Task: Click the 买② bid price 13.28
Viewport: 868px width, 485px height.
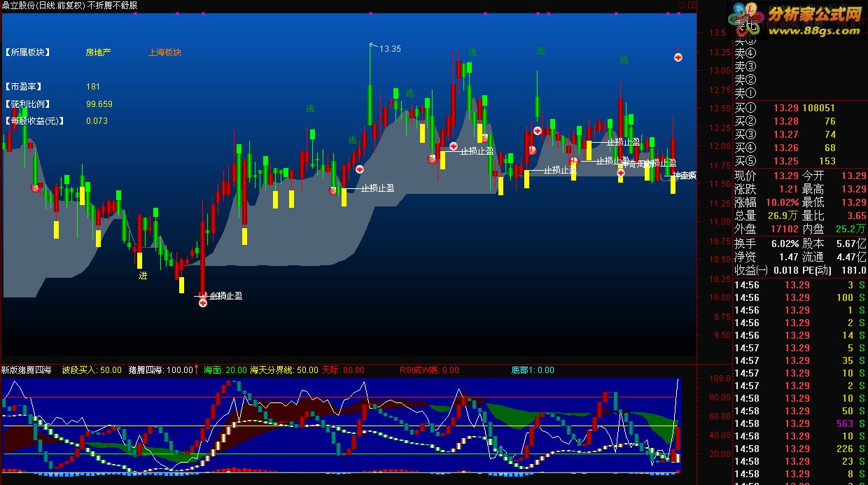Action: point(785,122)
